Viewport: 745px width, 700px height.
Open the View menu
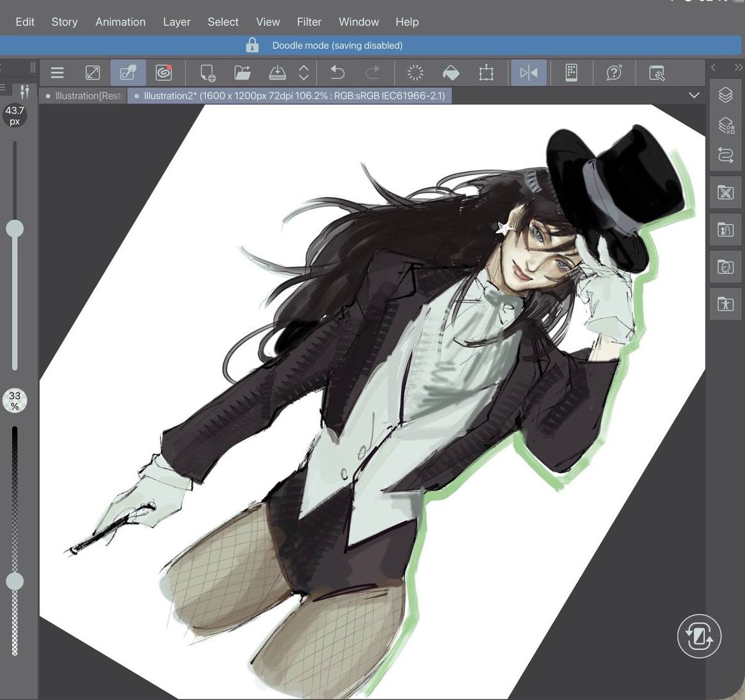coord(267,22)
